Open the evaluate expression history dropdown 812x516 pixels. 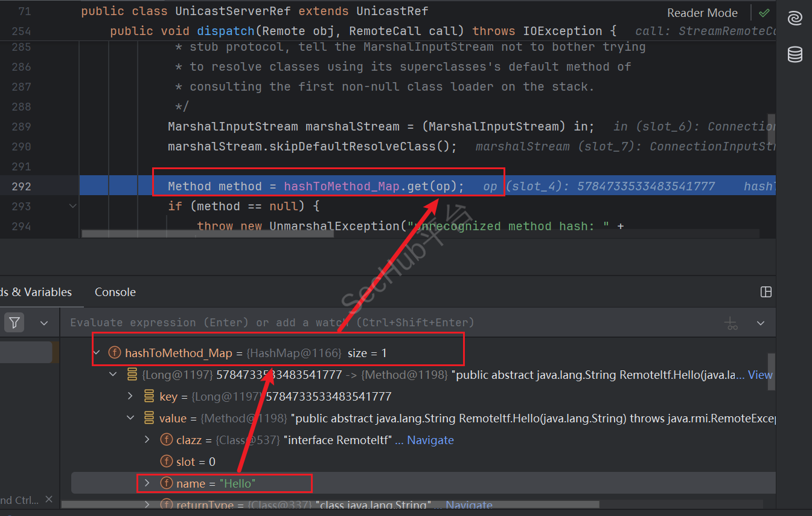pyautogui.click(x=761, y=323)
